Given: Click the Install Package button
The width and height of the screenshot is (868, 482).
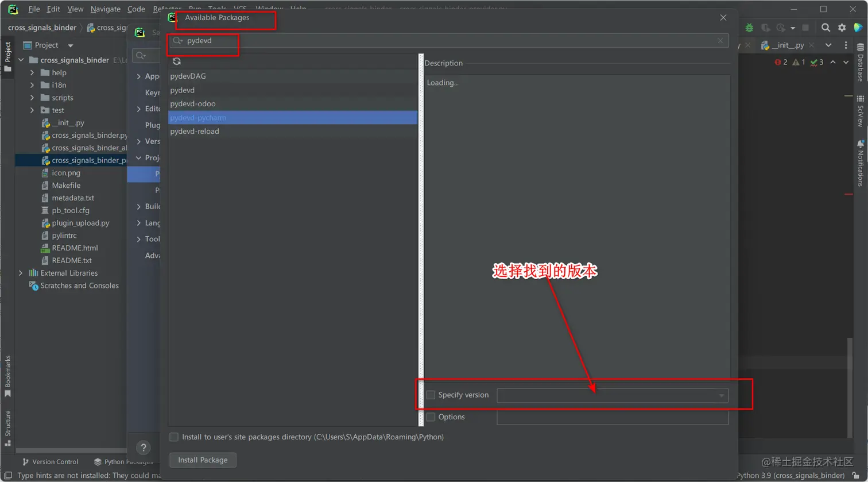Looking at the screenshot, I should [x=203, y=460].
